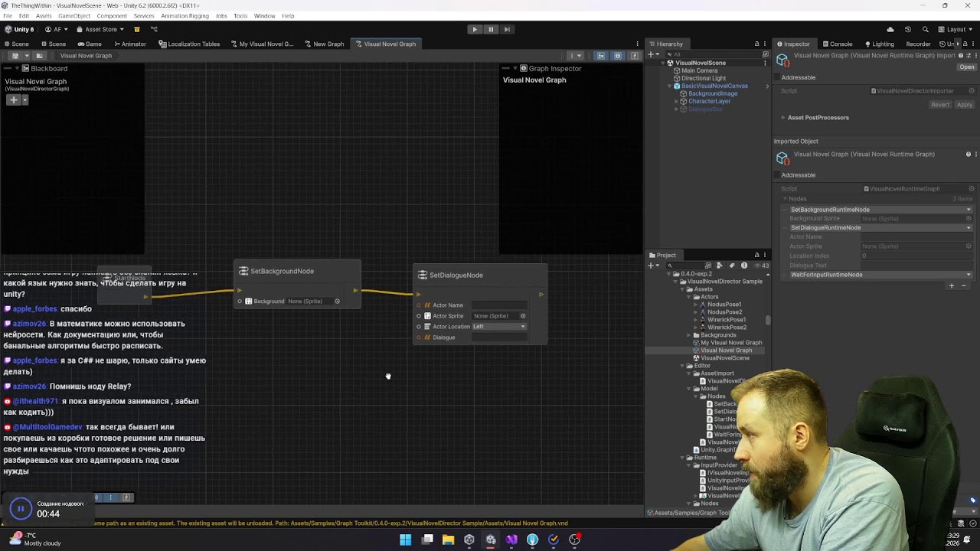The image size is (980, 551).
Task: Open Unity cloud services icon
Action: pos(890,29)
